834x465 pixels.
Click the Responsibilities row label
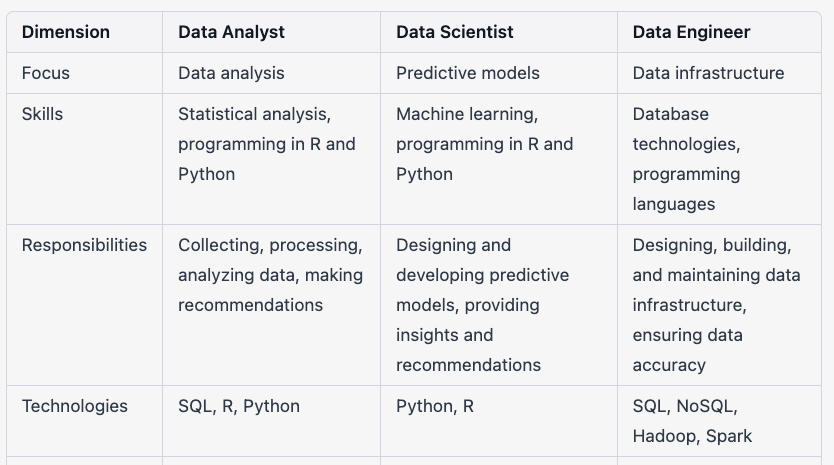(84, 245)
